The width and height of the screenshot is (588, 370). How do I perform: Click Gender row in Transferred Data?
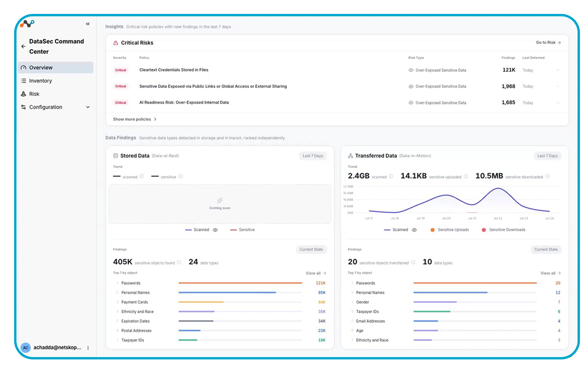[455, 302]
